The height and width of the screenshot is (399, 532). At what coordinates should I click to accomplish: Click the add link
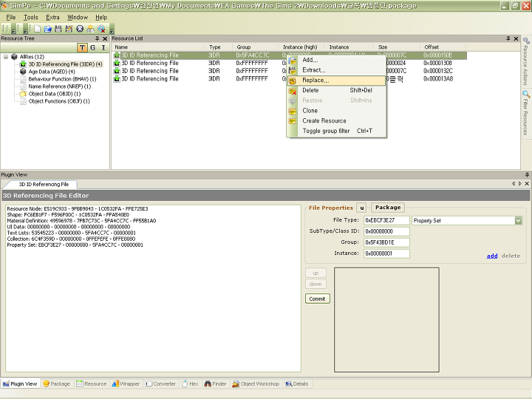tap(491, 256)
